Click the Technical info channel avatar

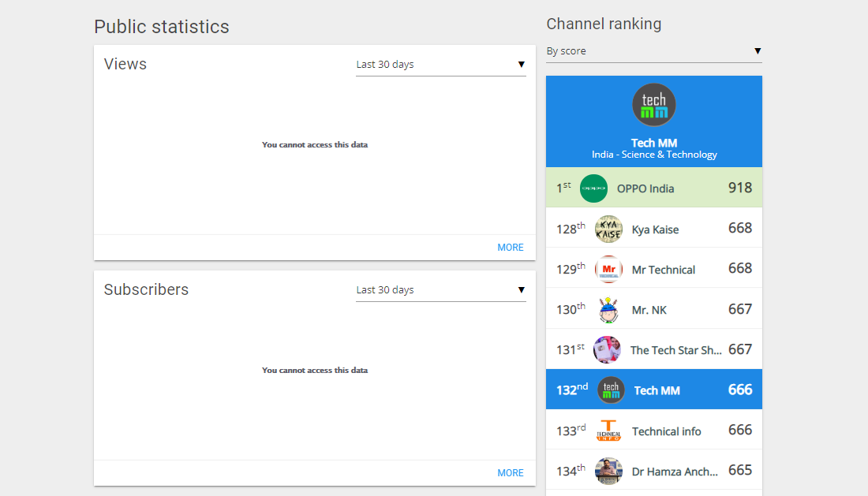(608, 431)
